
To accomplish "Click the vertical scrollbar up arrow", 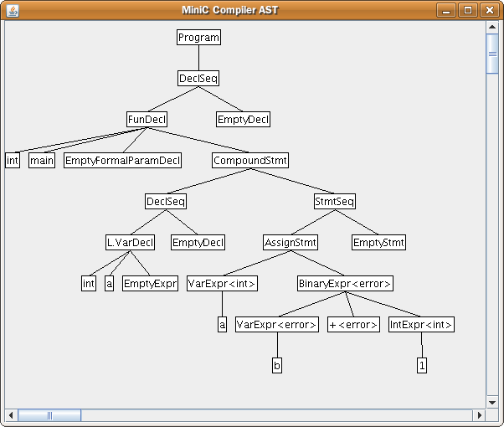I will (492, 28).
